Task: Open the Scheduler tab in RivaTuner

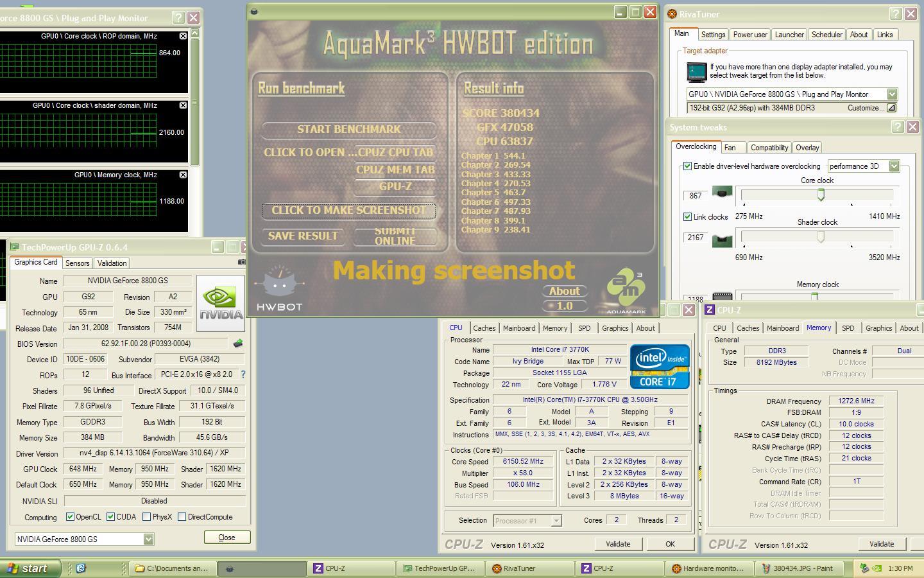Action: point(827,35)
